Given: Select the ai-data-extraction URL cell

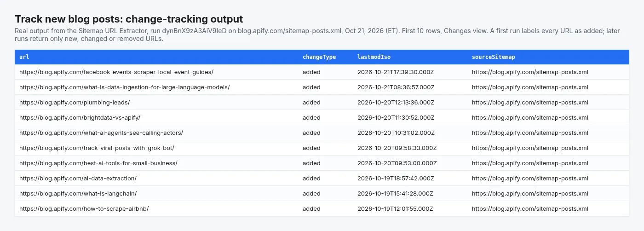Looking at the screenshot, I should 78,179.
